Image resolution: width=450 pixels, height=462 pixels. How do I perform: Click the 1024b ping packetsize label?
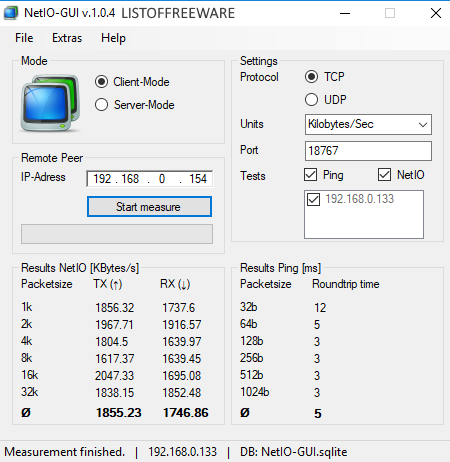pos(254,392)
